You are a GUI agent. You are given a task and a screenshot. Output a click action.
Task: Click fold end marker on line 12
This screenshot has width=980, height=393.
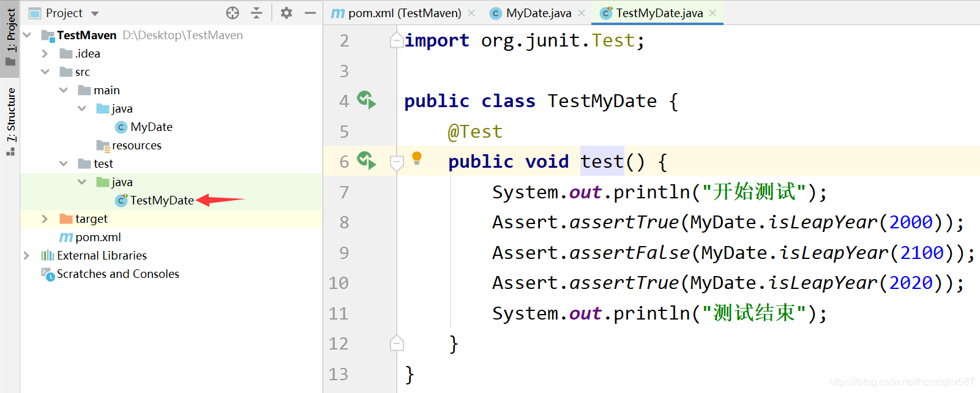click(x=397, y=343)
